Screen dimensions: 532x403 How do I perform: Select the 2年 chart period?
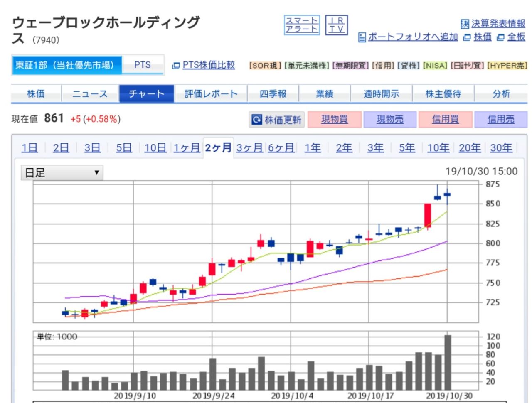[x=344, y=148]
